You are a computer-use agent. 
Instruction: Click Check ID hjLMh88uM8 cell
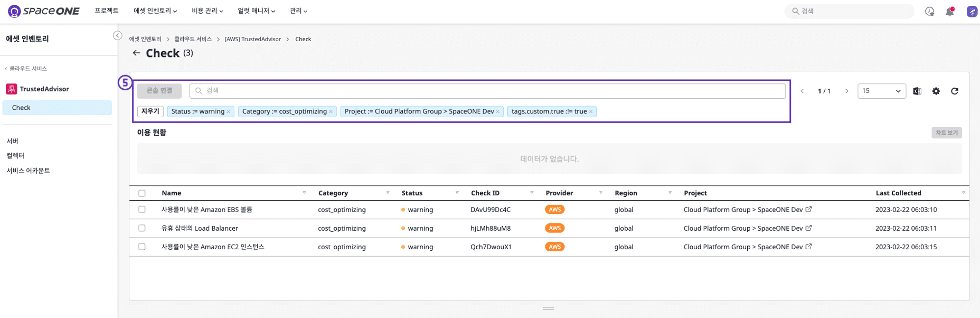490,228
